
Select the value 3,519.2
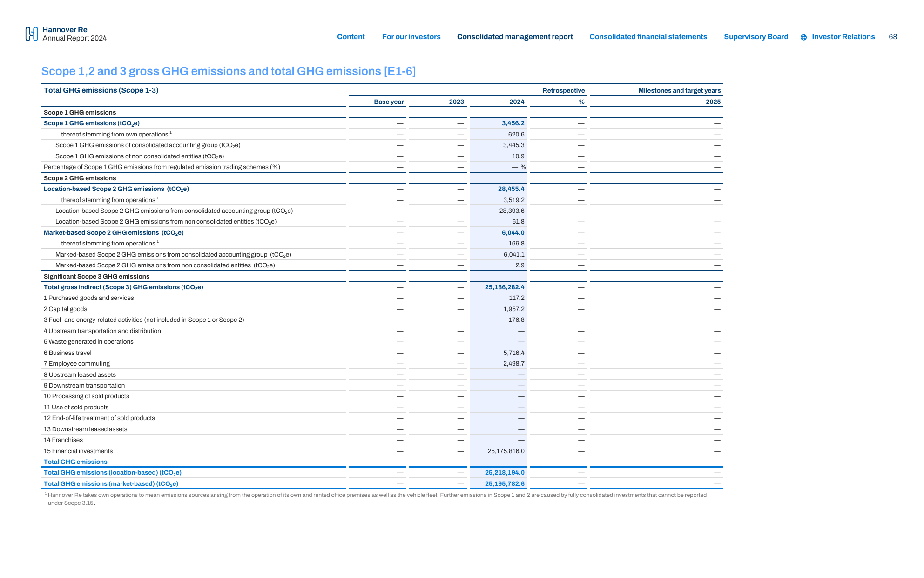(513, 200)
